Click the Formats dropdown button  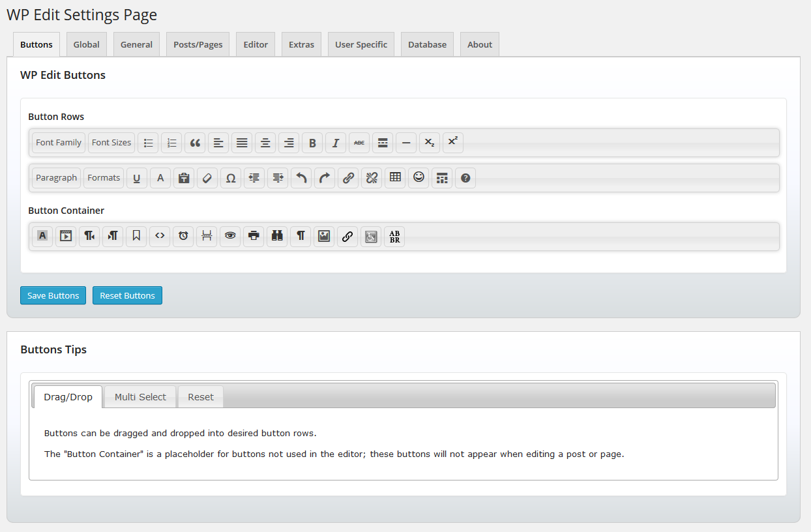click(x=104, y=178)
